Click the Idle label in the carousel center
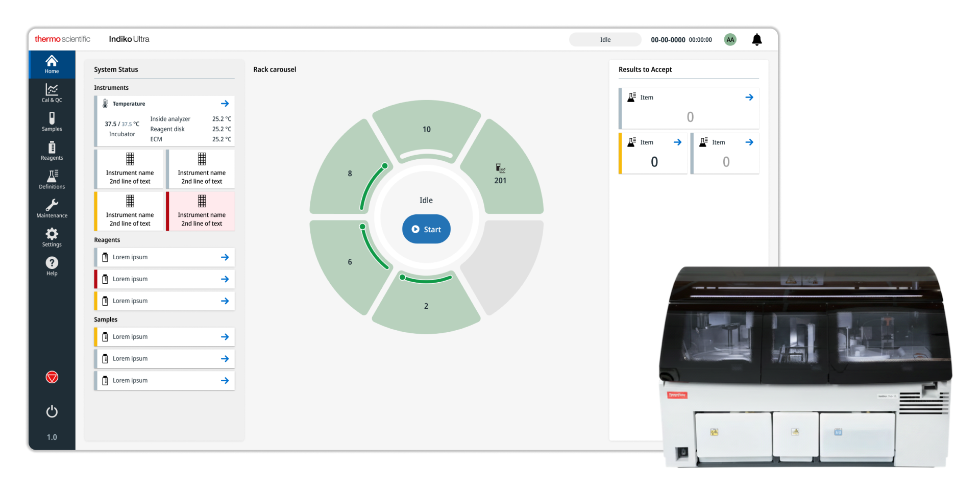Viewport: 980px width, 492px height. (x=426, y=200)
